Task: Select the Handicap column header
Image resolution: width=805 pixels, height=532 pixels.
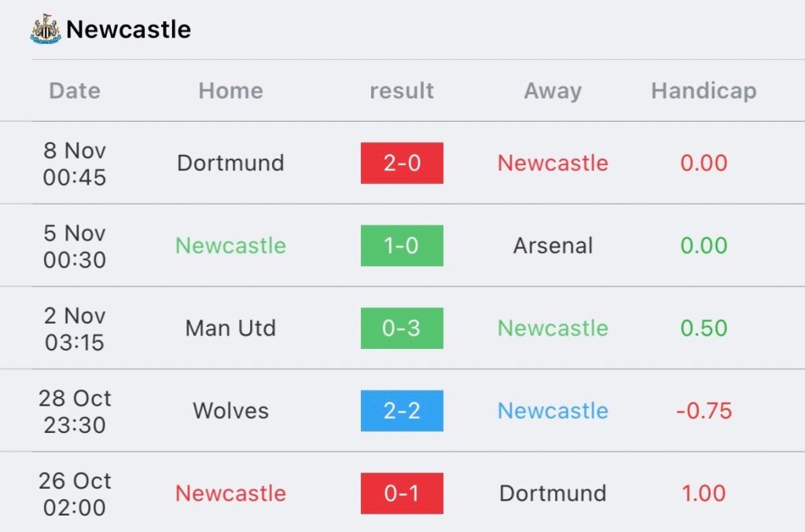Action: tap(704, 91)
